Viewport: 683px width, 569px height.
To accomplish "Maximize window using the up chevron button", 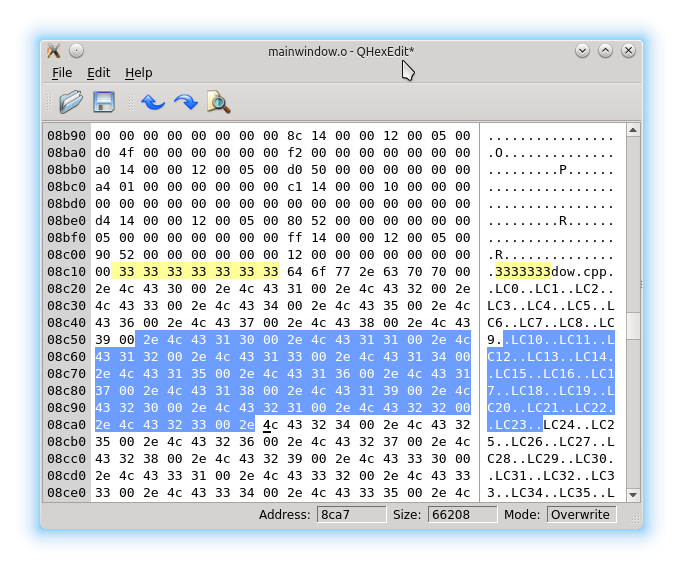I will (605, 51).
